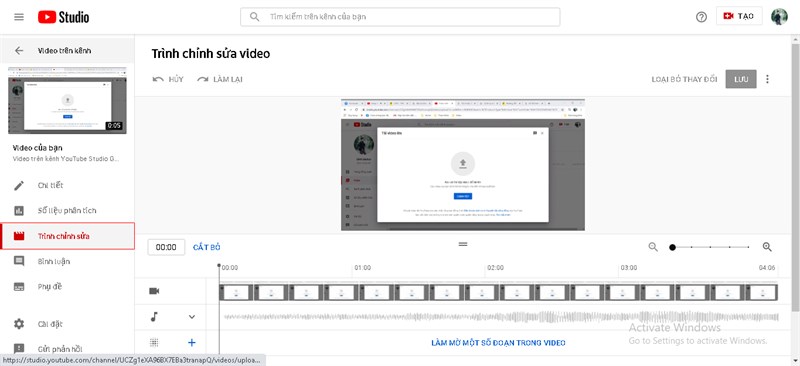Click the TẠO create button

click(739, 16)
